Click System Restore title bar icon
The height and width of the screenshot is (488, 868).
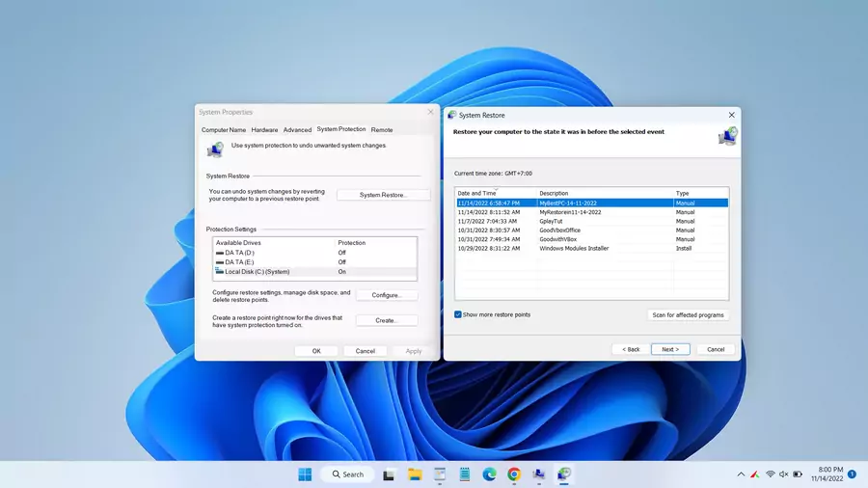tap(451, 115)
